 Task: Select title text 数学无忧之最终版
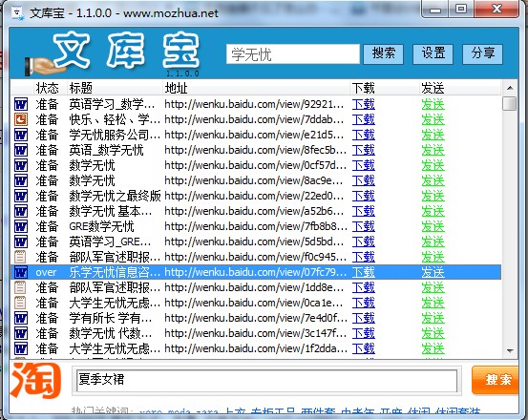click(115, 196)
